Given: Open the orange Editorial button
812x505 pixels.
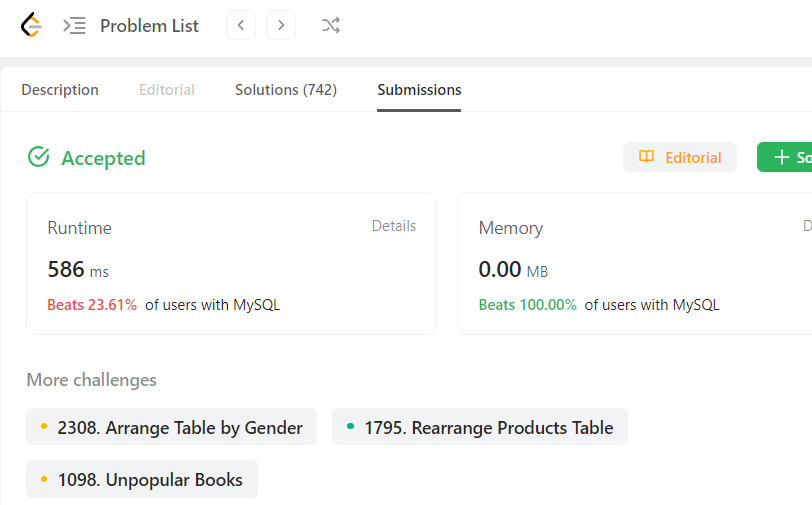Looking at the screenshot, I should point(679,157).
